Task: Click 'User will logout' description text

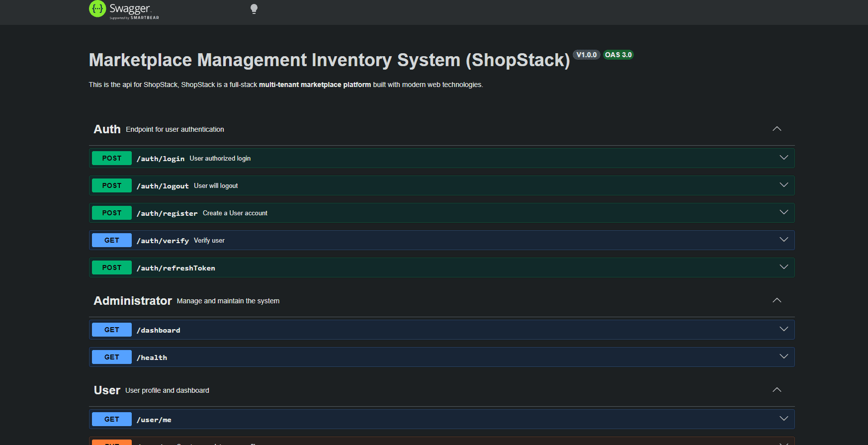Action: [x=216, y=185]
